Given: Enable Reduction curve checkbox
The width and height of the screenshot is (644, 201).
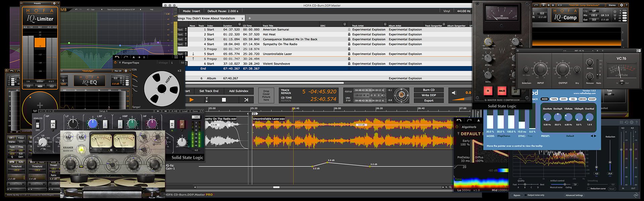Looking at the screenshot, I should coord(589,189).
